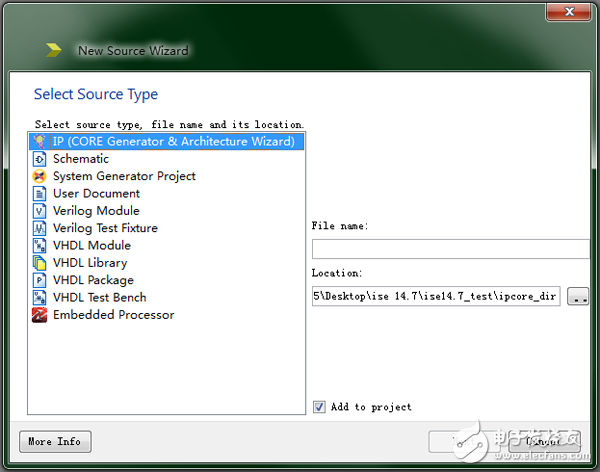Image resolution: width=600 pixels, height=472 pixels.
Task: Click the Embedded Processor icon
Action: pos(40,315)
